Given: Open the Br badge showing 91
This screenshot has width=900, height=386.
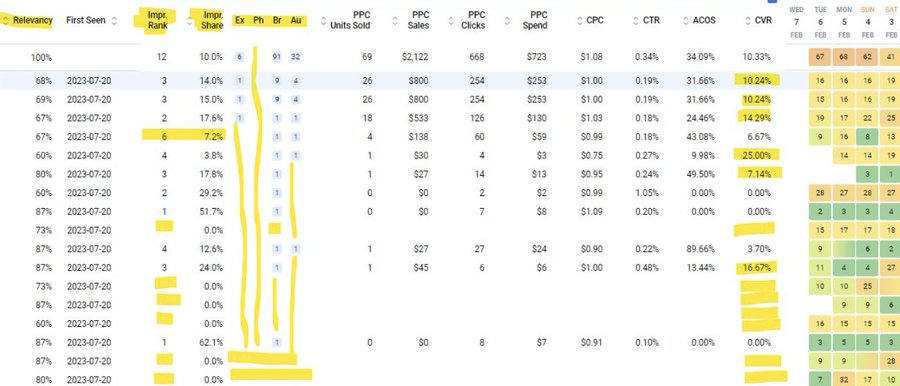Looking at the screenshot, I should (277, 57).
